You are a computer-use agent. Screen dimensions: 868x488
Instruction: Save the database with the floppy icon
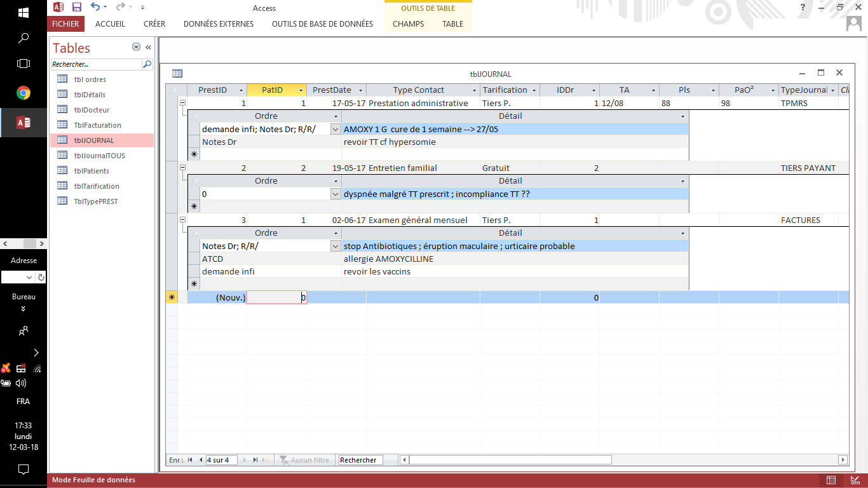[x=76, y=7]
